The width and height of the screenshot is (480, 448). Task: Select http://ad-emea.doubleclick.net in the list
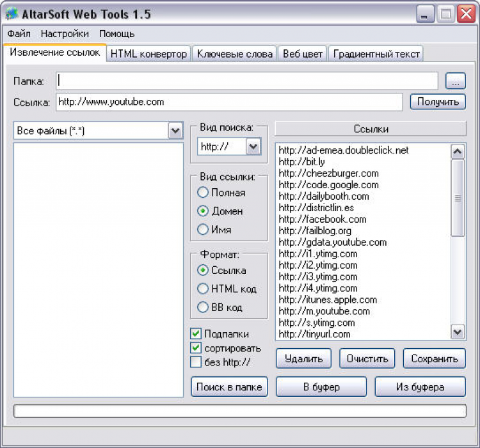(344, 150)
